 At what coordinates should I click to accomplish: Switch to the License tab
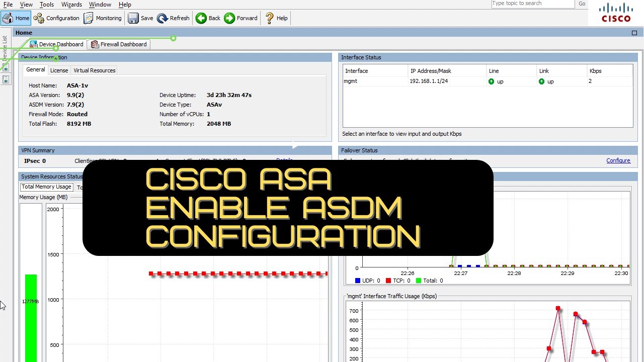59,70
